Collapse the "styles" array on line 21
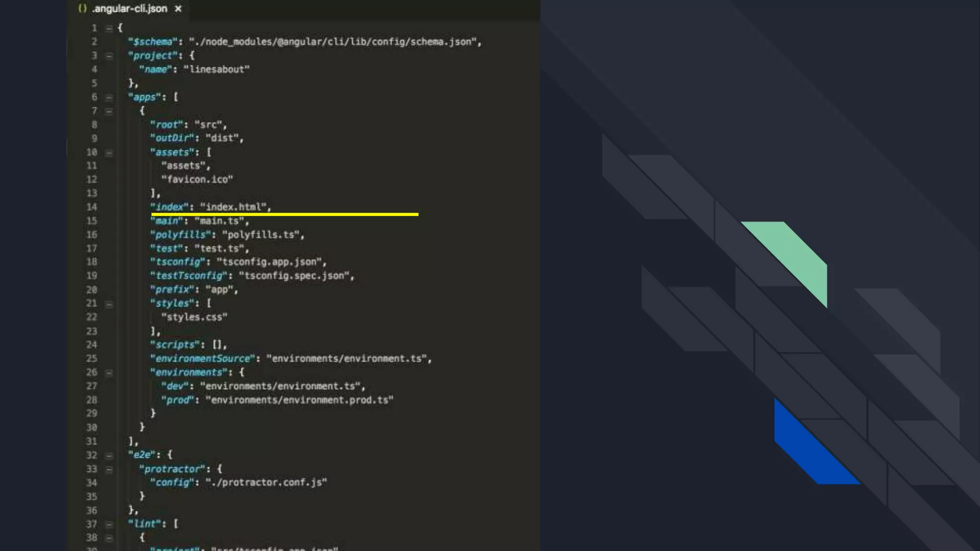Screen dimensions: 980x551 (x=109, y=304)
